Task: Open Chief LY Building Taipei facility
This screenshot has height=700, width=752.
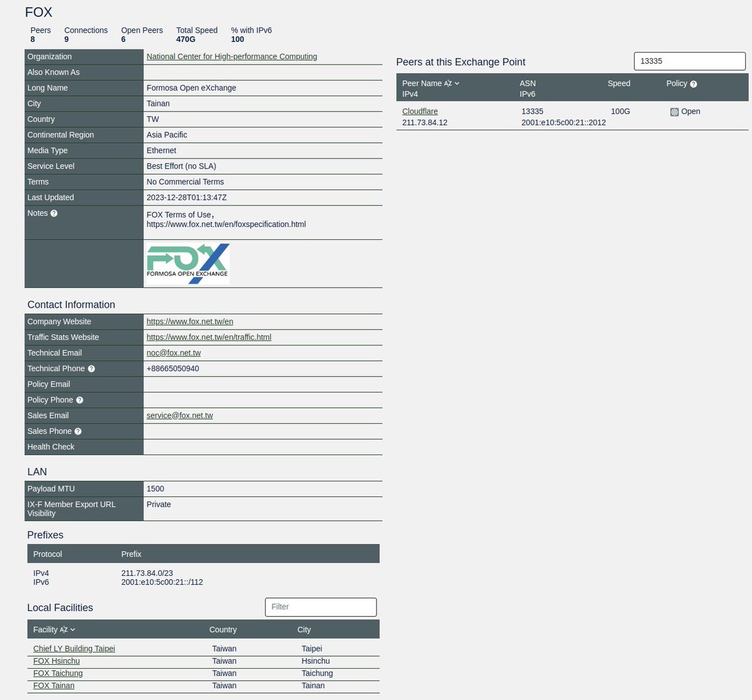Action: click(74, 649)
